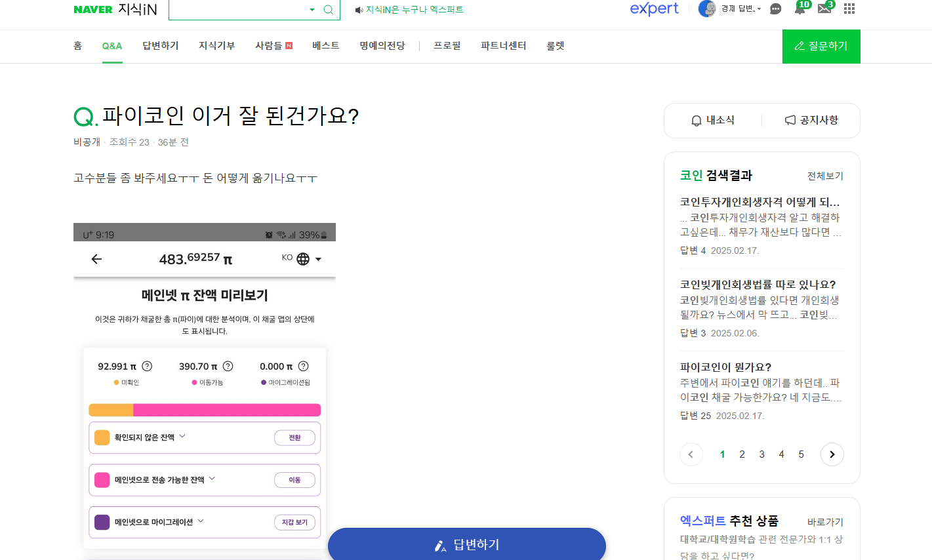932x560 pixels.
Task: Open the chat bubble talk icon
Action: 775,9
